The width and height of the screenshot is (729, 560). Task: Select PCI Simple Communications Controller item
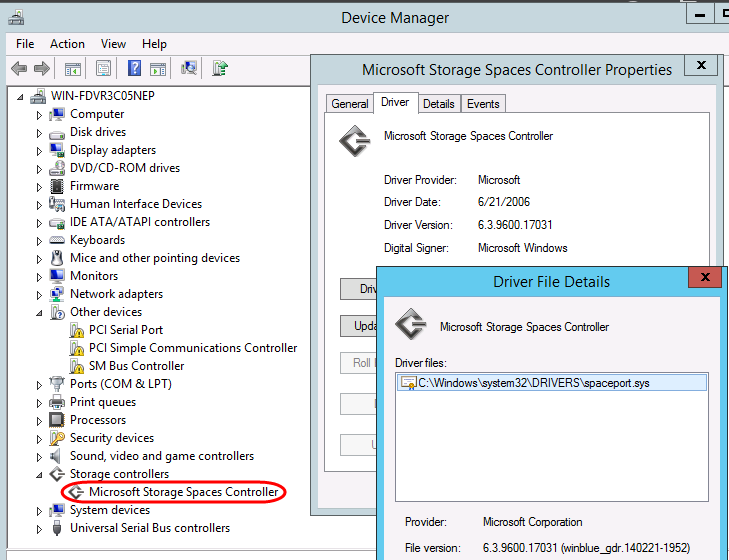[x=192, y=348]
